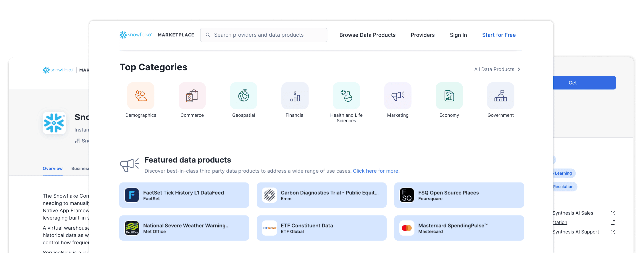Click the ETF Global logo icon
This screenshot has height=253, width=644.
269,228
